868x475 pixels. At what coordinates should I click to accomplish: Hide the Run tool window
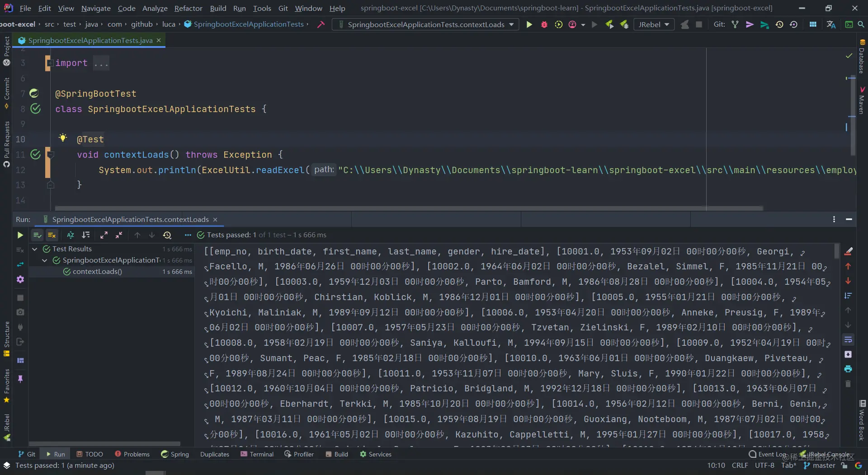click(849, 219)
